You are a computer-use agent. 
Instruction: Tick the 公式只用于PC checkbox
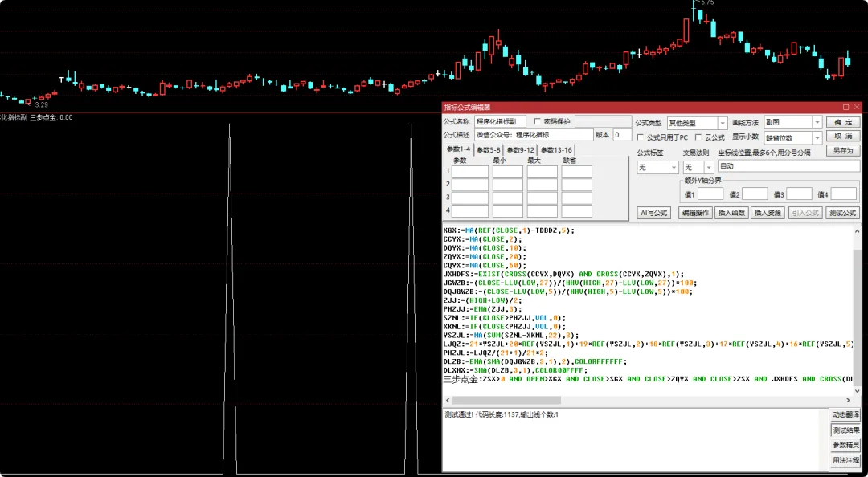tap(641, 137)
